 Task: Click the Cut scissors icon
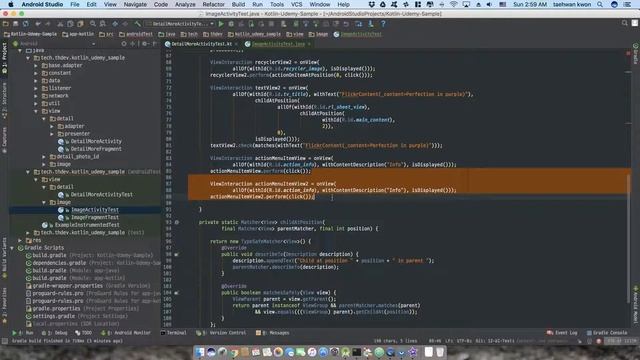click(x=60, y=24)
